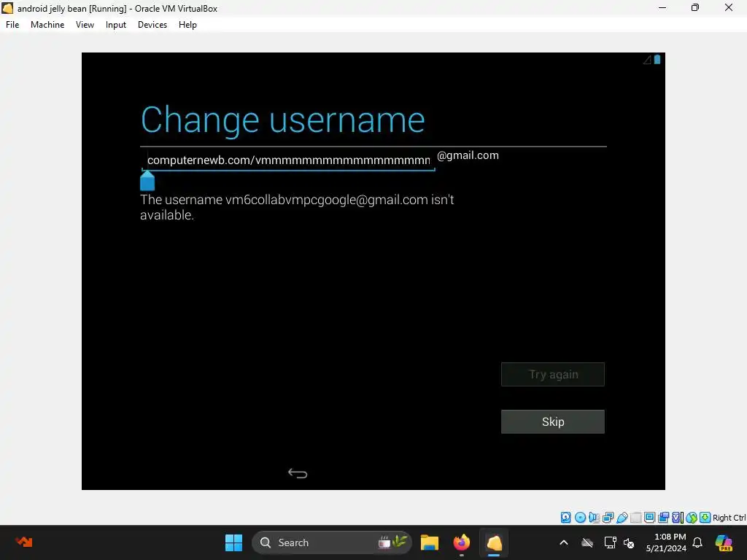Open the Windows Start menu

[233, 542]
